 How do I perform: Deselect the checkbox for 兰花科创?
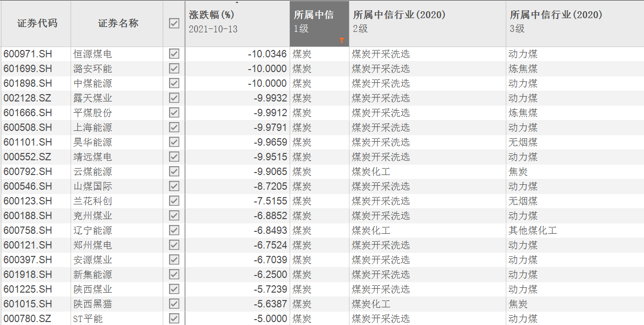point(174,201)
